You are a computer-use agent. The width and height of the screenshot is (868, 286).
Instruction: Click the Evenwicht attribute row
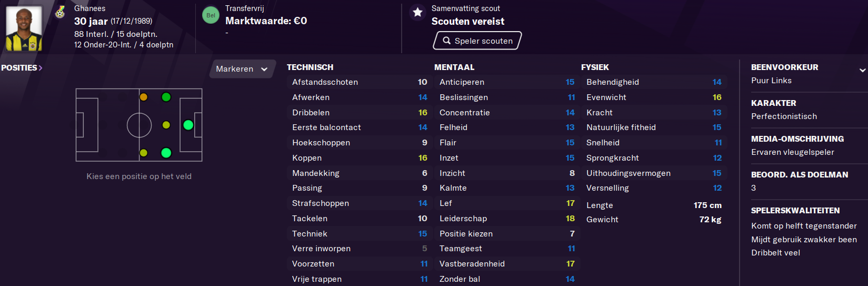[654, 97]
